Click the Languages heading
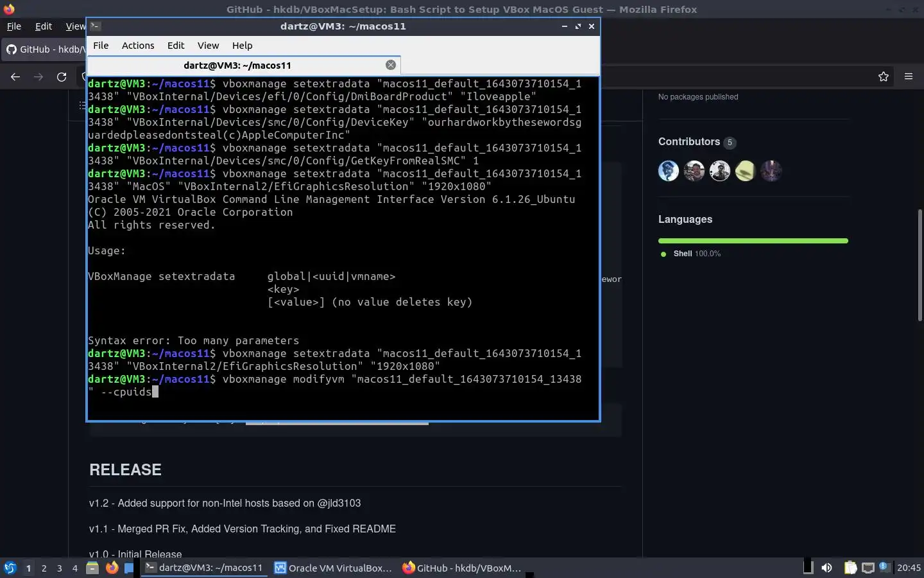Image resolution: width=924 pixels, height=578 pixels. [685, 220]
